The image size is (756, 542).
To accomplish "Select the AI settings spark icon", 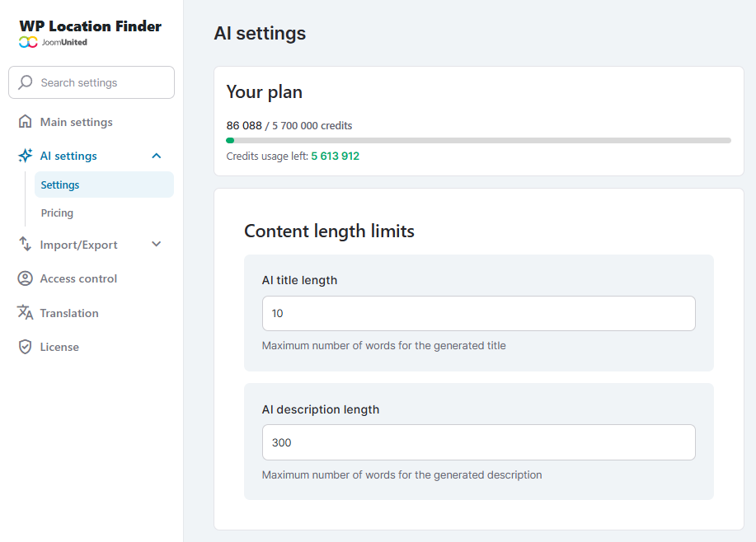I will (24, 156).
